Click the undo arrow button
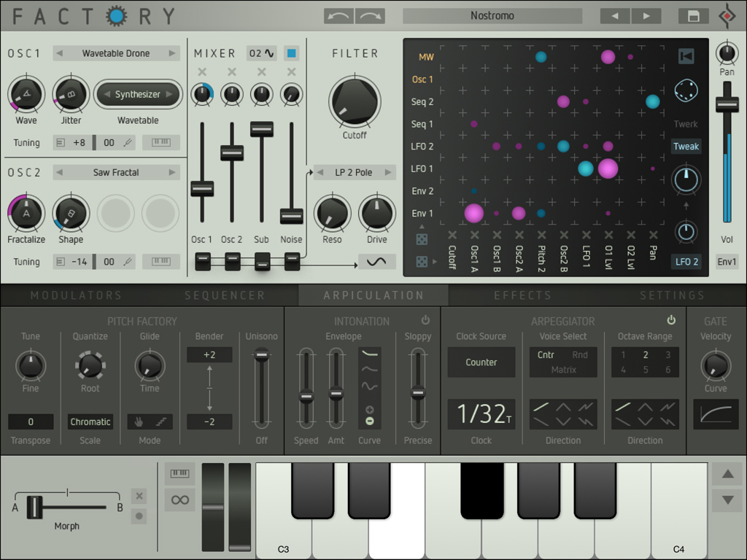747x560 pixels. 338,16
